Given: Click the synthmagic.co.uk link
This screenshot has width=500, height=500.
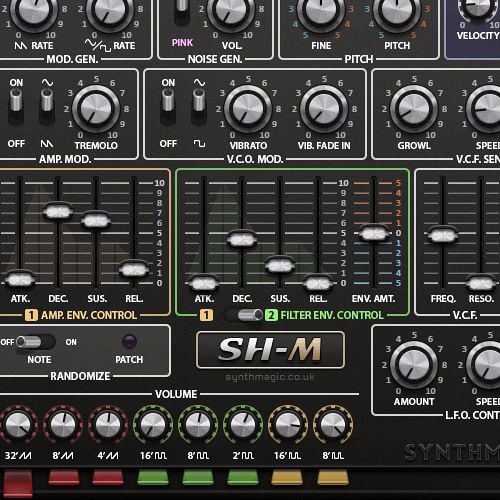Looking at the screenshot, I should click(270, 377).
